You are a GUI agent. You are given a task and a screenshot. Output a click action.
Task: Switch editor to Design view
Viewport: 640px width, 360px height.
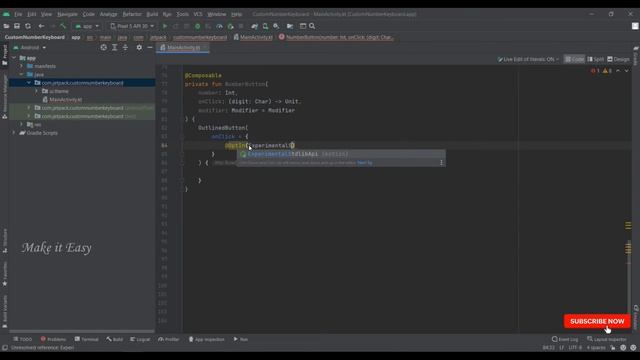tap(618, 59)
